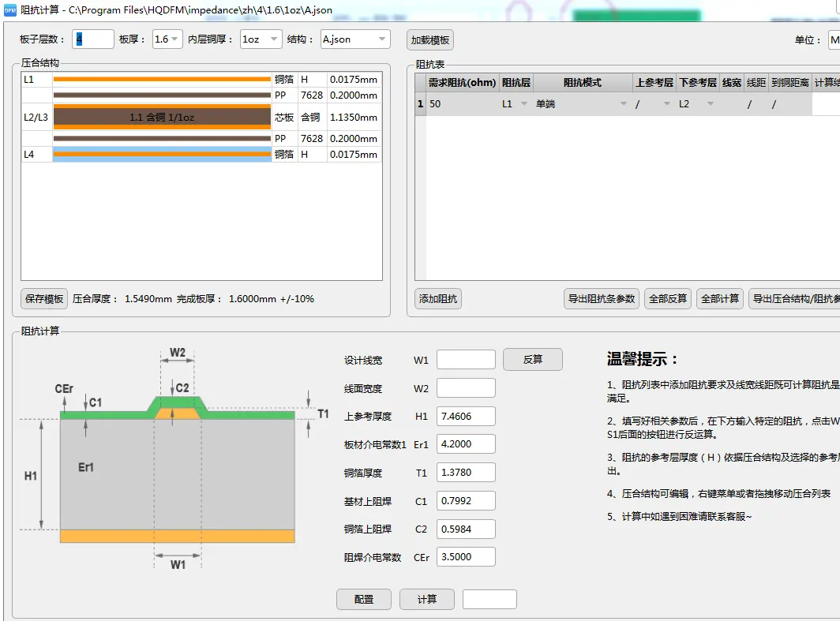Click the 压合厚度 1.5490mm text
The width and height of the screenshot is (840, 621).
tap(122, 299)
